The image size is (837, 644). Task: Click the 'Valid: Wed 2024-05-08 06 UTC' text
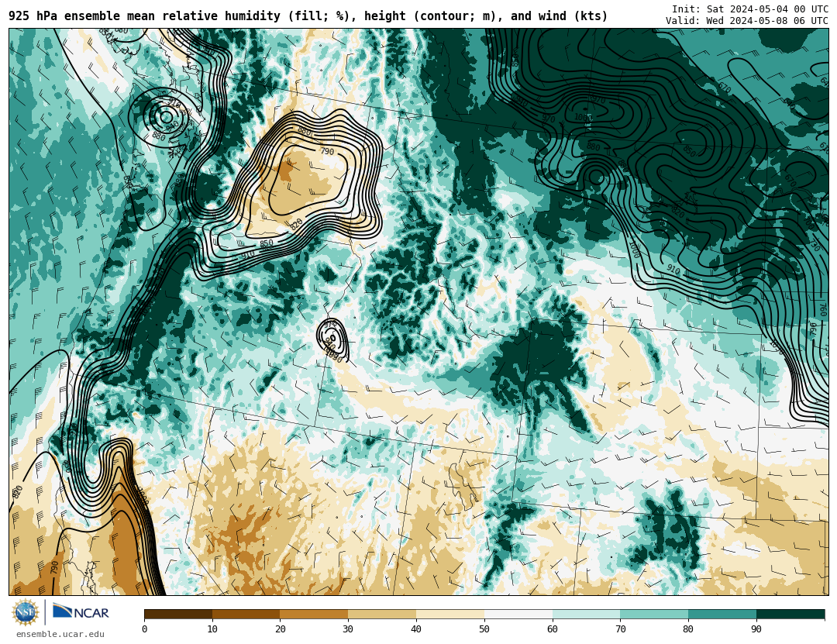pyautogui.click(x=747, y=21)
